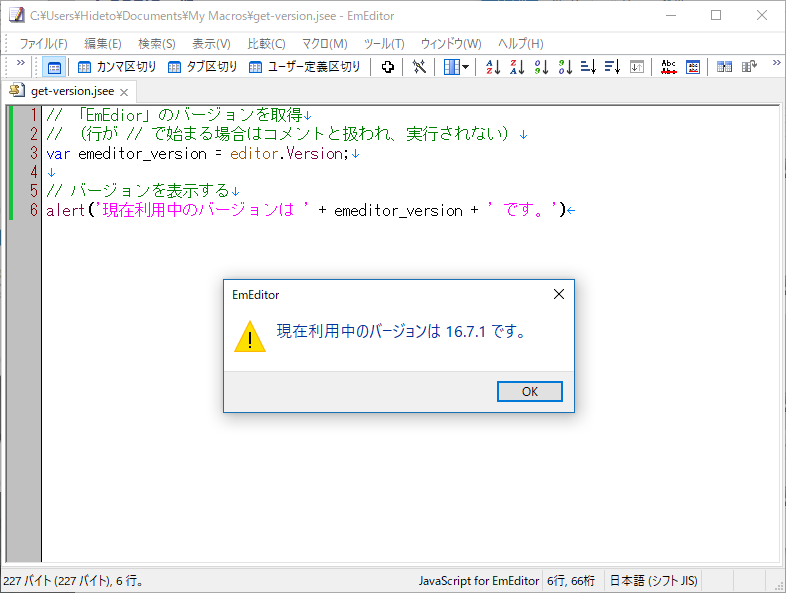Switch to カンマ区切り CSV mode

tap(117, 67)
